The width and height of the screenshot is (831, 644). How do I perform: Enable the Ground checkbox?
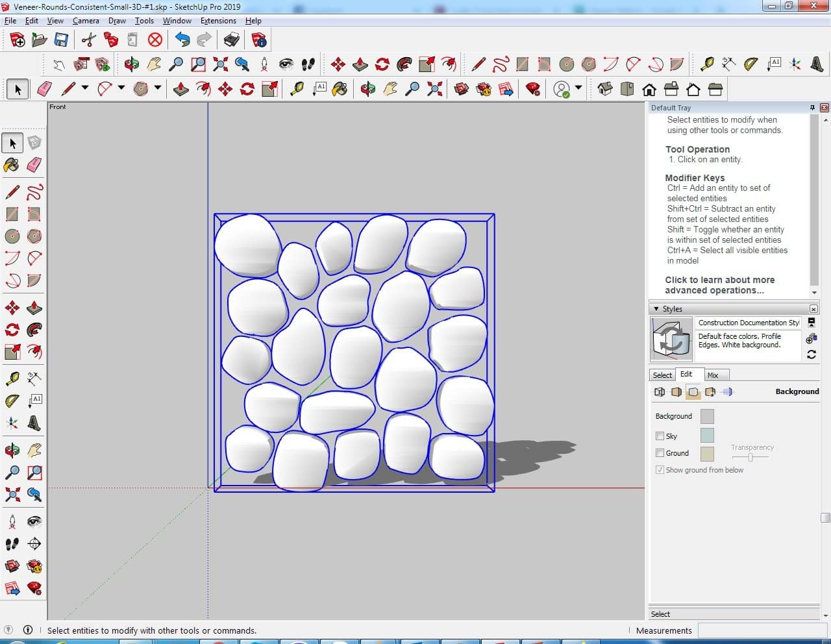pyautogui.click(x=660, y=453)
